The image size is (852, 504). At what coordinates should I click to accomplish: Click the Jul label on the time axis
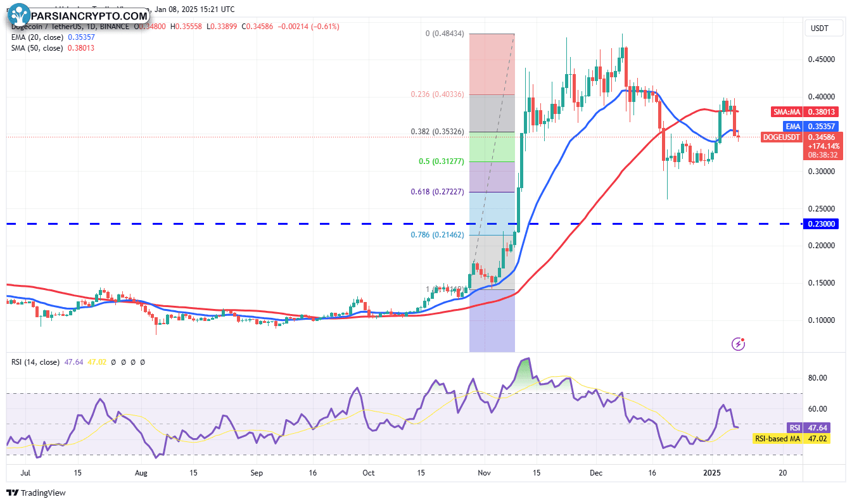[x=27, y=473]
